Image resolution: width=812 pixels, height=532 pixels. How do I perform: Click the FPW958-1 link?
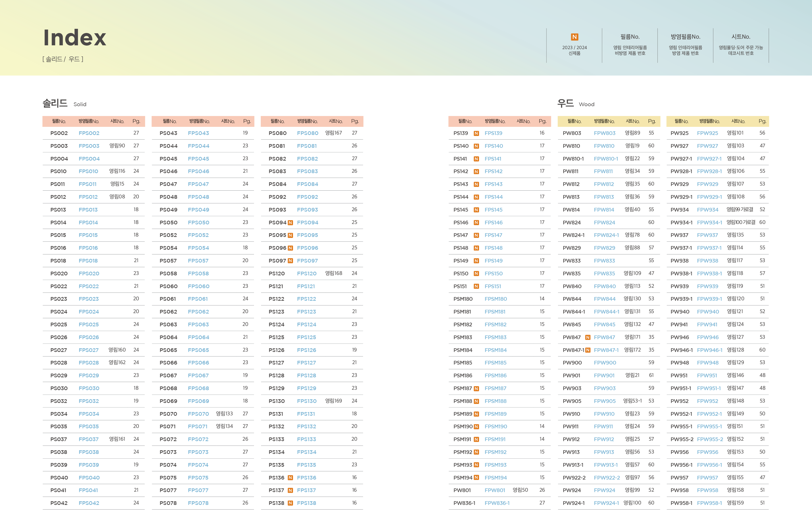click(709, 503)
